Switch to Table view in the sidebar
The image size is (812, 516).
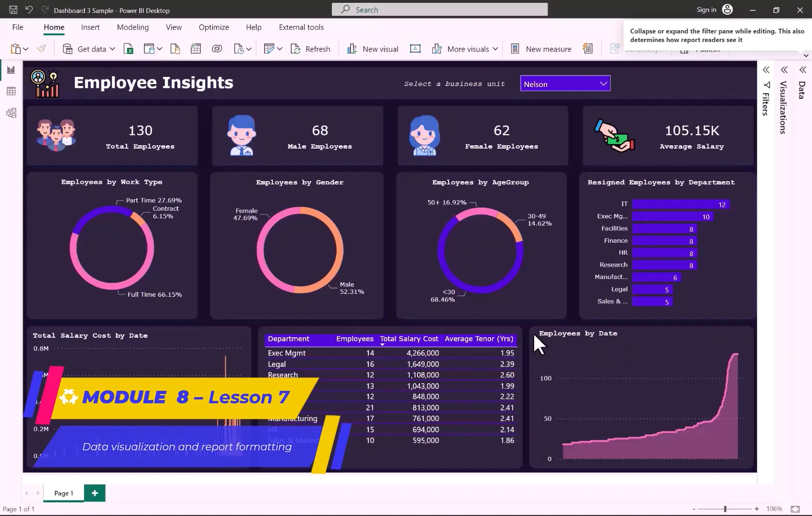11,91
